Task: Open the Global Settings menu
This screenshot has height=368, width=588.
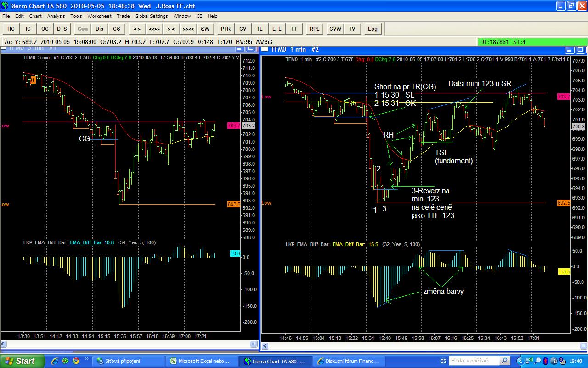Action: coord(152,16)
